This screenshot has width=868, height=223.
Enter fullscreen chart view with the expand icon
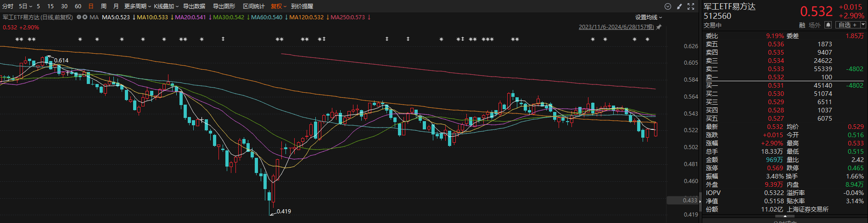point(691,6)
